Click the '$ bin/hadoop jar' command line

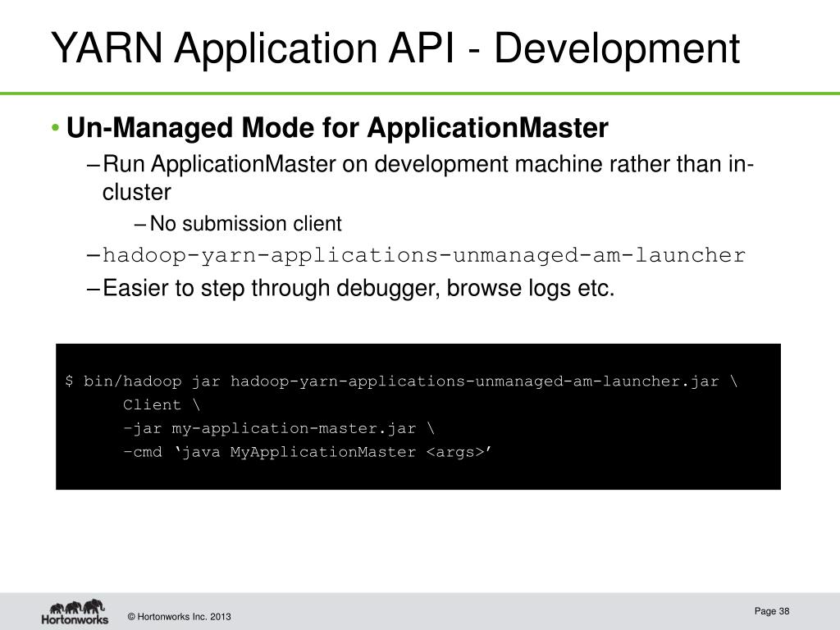[401, 381]
